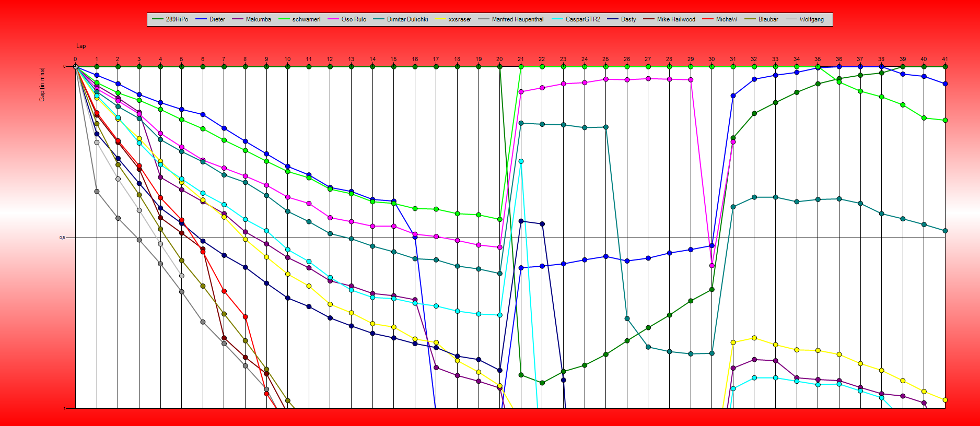Viewport: 980px width, 426px height.
Task: Click 289HiPo dark green point at lap 22
Action: point(542,383)
